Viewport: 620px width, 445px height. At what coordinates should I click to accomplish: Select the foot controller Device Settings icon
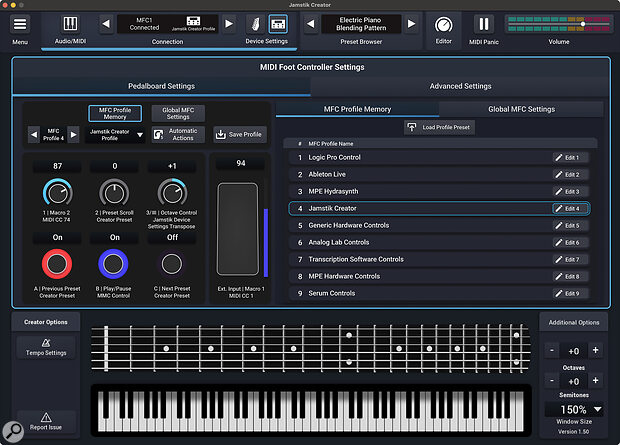click(278, 25)
